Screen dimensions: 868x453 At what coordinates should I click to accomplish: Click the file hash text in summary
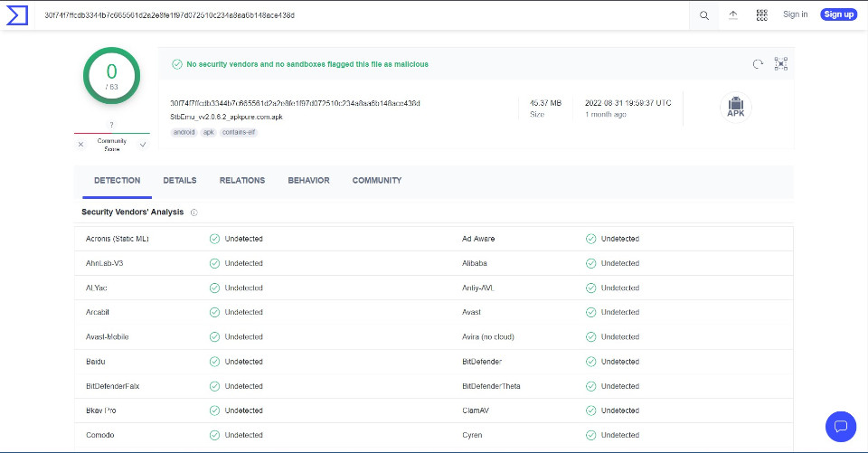coord(295,103)
